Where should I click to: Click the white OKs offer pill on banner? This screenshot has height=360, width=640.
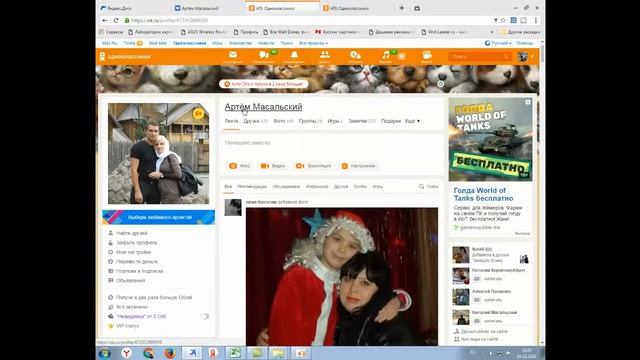point(264,84)
